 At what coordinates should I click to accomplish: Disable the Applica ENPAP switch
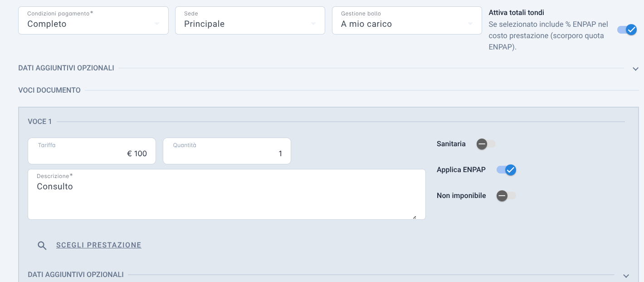[506, 170]
